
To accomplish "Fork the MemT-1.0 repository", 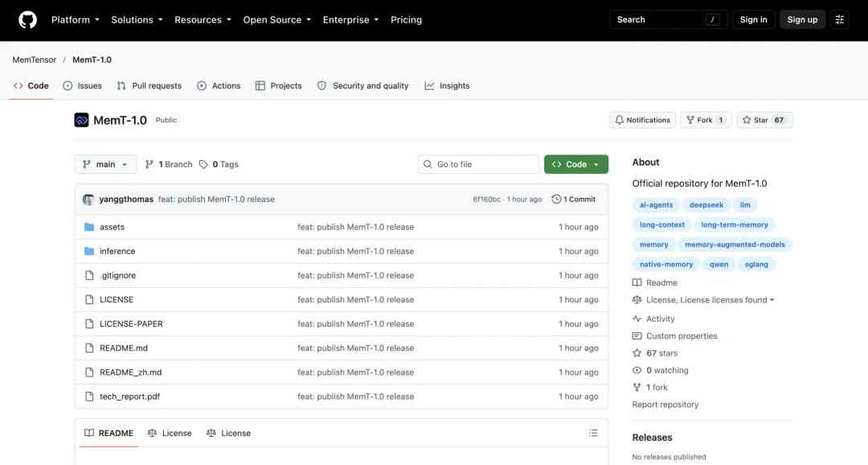I will click(706, 120).
